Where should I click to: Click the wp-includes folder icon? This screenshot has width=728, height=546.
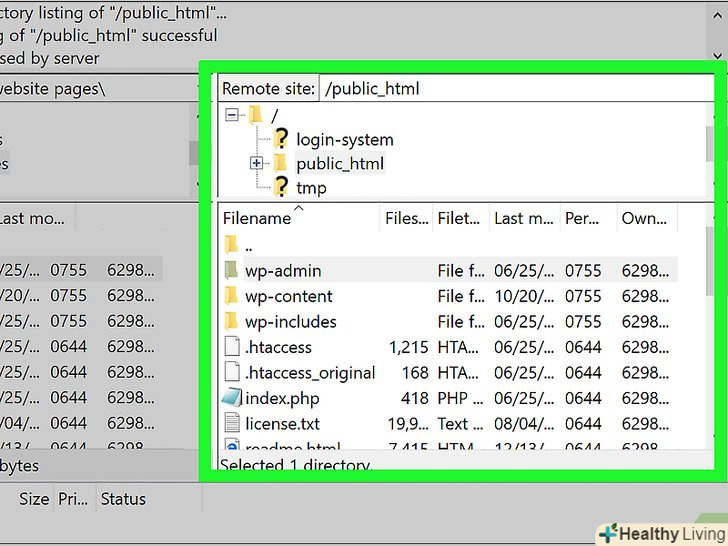tap(231, 321)
